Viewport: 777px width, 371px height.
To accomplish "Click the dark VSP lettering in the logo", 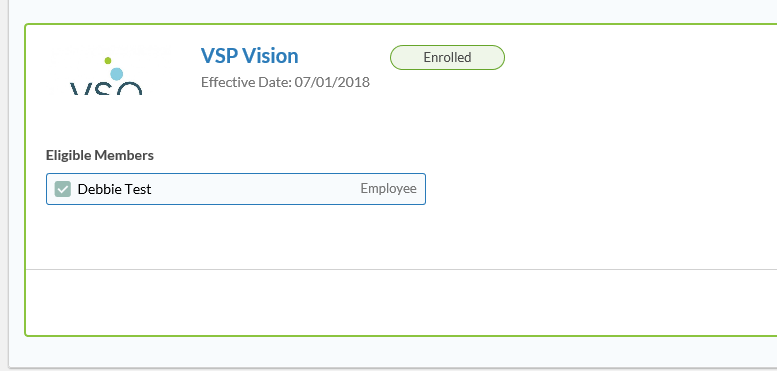I will [106, 89].
